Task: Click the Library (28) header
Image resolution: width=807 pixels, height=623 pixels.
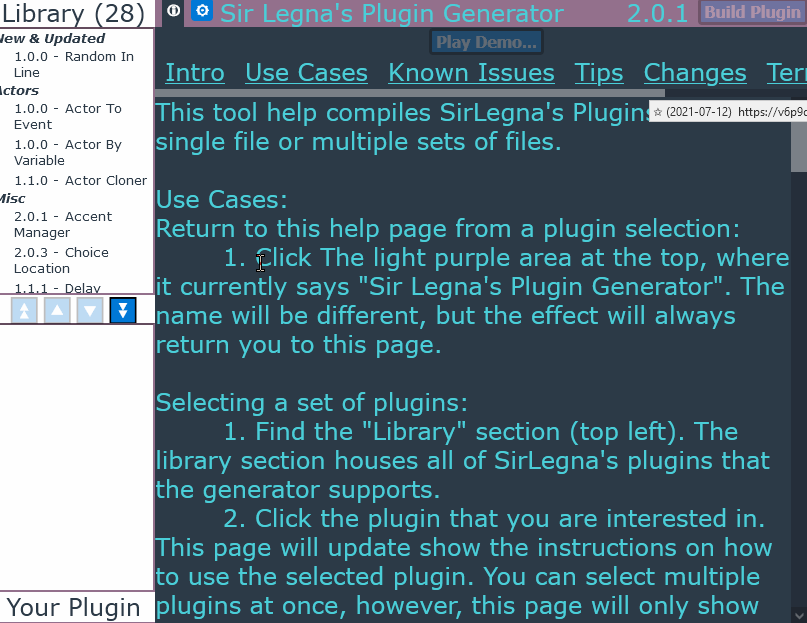Action: (73, 13)
